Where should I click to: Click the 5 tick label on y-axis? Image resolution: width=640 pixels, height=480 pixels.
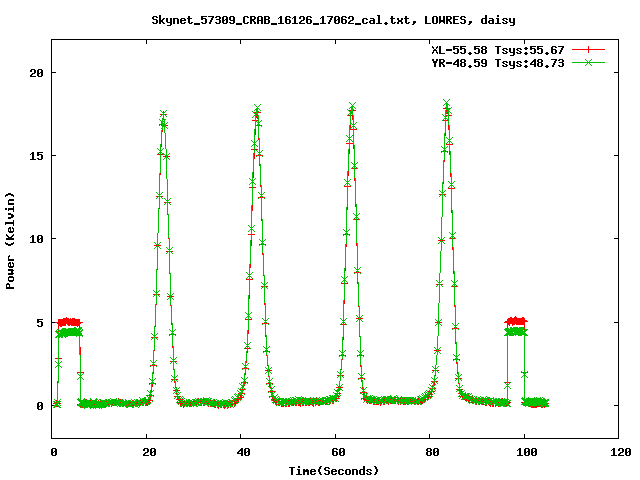point(38,322)
